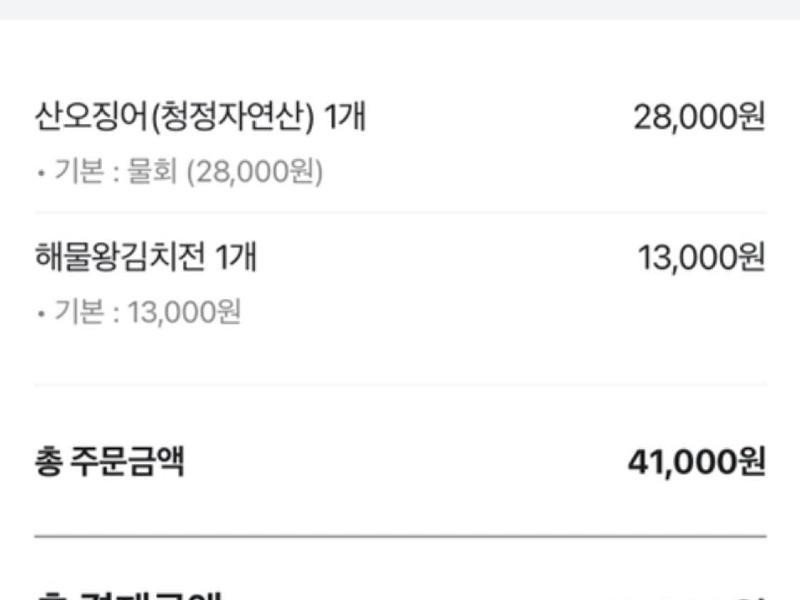Viewport: 800px width, 600px height.
Task: Click the thick divider above 총 결제금액
Action: (400, 537)
